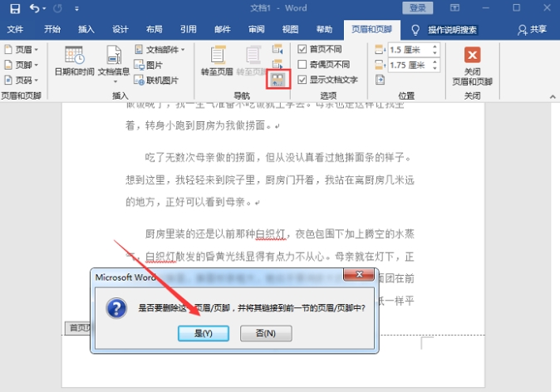Click previous section navigation icon
The height and width of the screenshot is (392, 560).
tap(278, 49)
